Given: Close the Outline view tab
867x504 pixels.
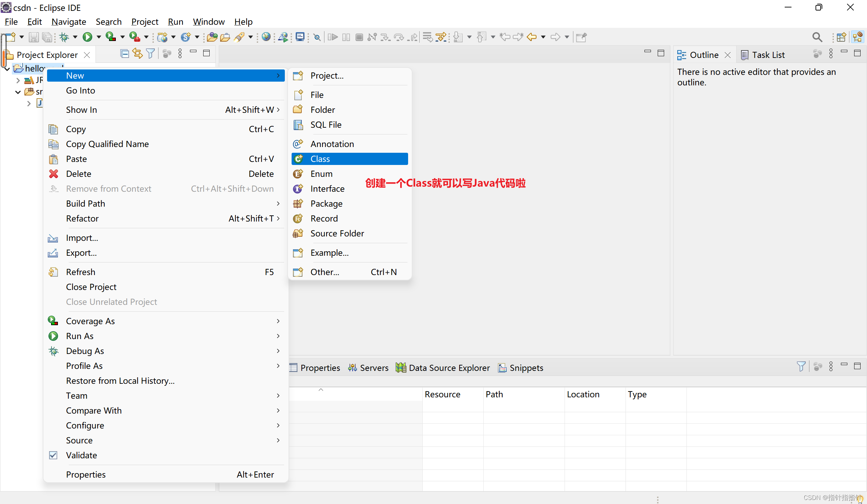Looking at the screenshot, I should coord(727,55).
